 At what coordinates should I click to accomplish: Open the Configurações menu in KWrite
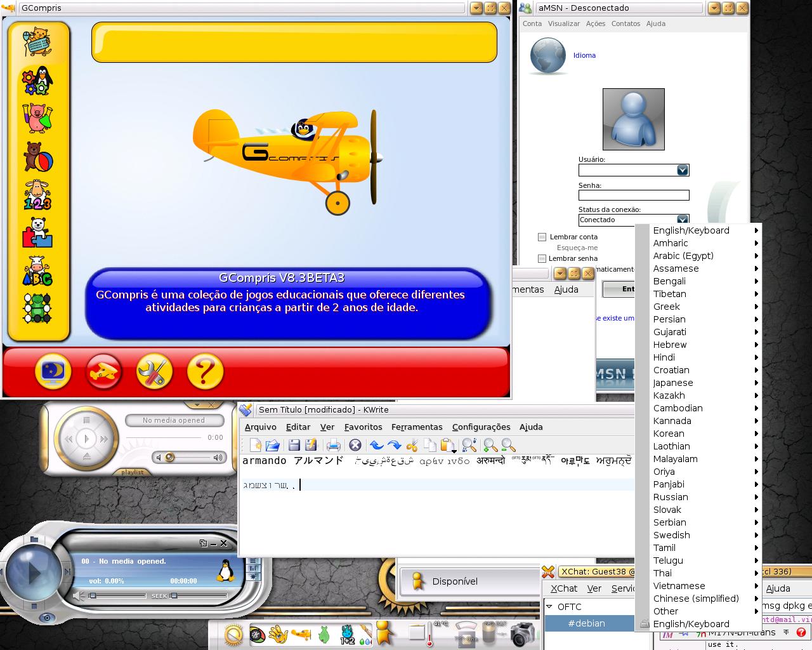[x=481, y=427]
